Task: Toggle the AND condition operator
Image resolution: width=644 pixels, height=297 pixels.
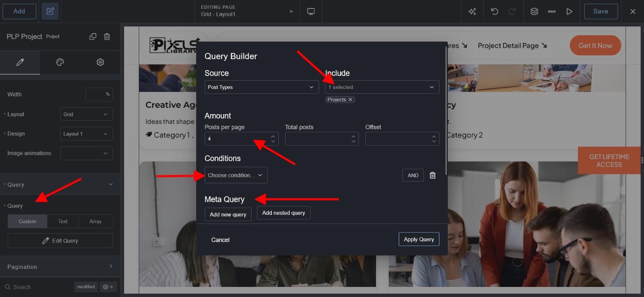Action: point(413,175)
